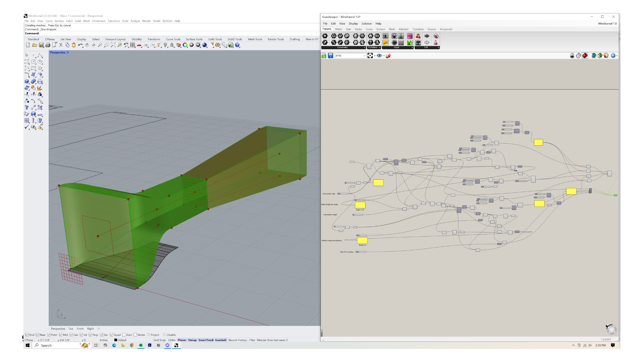The width and height of the screenshot is (644, 362).
Task: Click the Grasshopper sketch pencil icon
Action: click(x=388, y=56)
